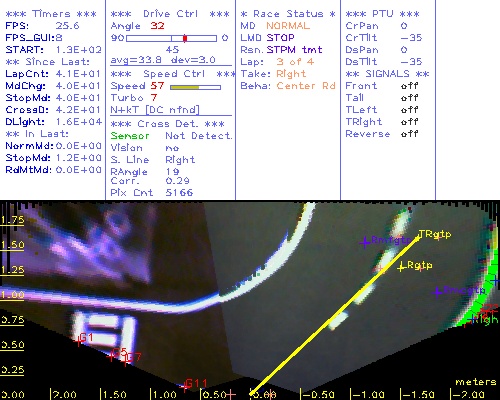This screenshot has height=400, width=500.
Task: Click the purple Rmfgtp marker cross
Action: point(365,242)
